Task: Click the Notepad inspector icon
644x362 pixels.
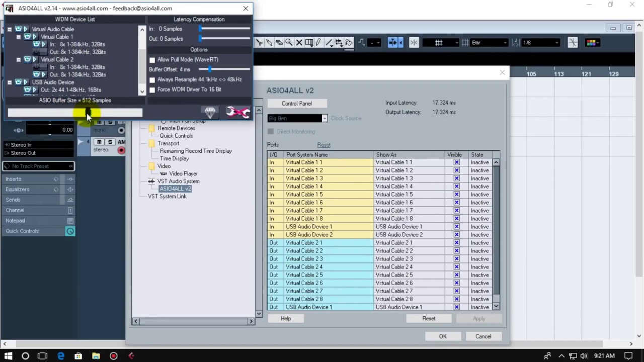Action: coord(70,221)
